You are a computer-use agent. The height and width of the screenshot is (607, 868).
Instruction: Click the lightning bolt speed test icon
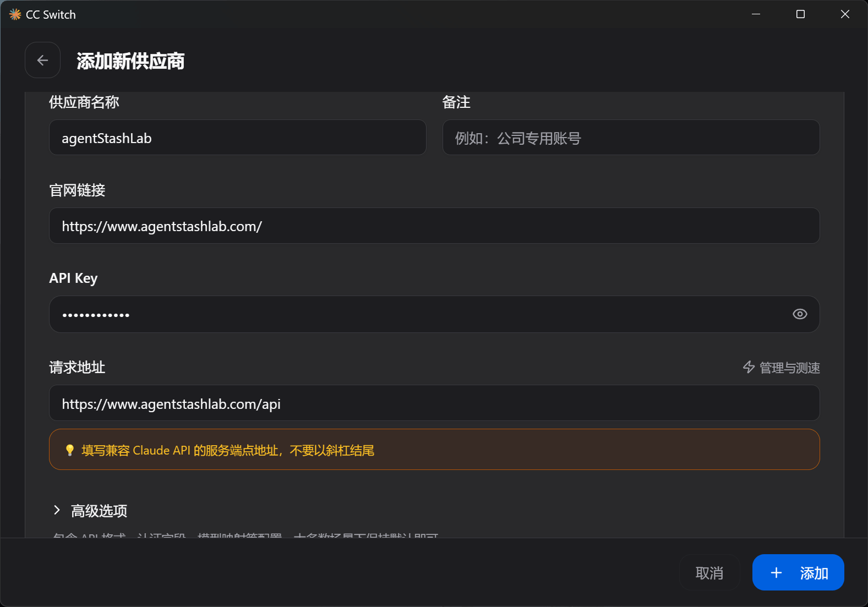(x=749, y=367)
